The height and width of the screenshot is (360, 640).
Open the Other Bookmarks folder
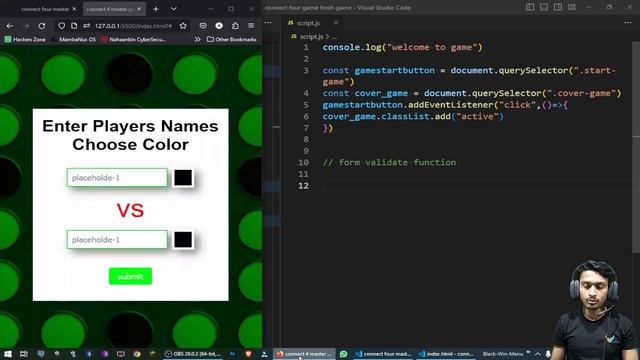[231, 39]
